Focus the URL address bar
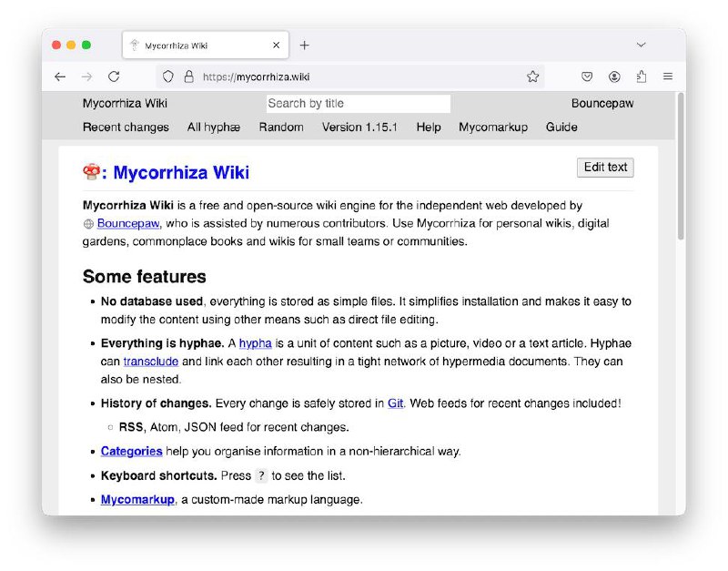Screen dimensions: 728x571 click(x=350, y=76)
